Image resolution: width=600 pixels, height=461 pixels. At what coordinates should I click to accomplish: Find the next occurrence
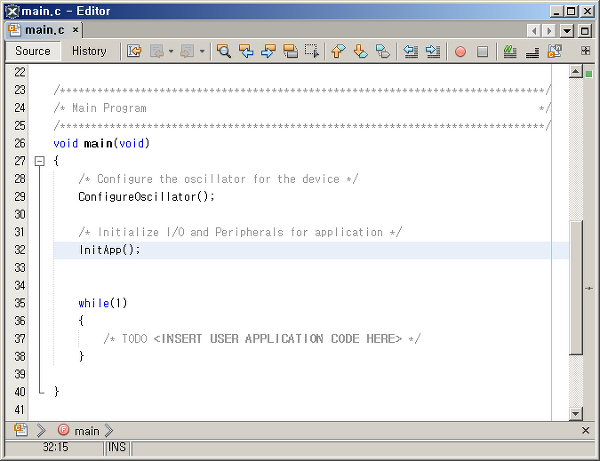268,51
